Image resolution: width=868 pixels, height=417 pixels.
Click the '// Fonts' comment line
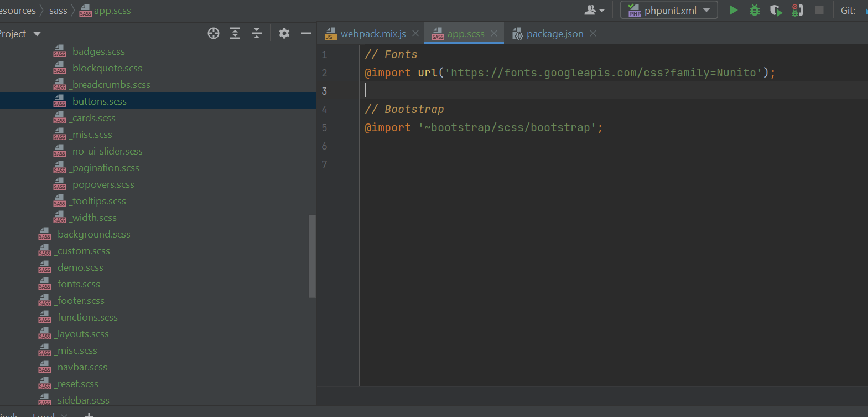tap(391, 55)
